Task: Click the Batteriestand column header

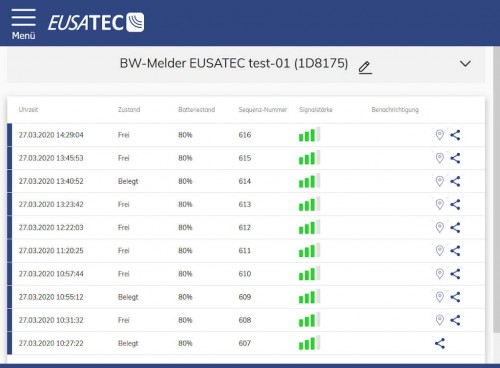Action: coord(197,110)
